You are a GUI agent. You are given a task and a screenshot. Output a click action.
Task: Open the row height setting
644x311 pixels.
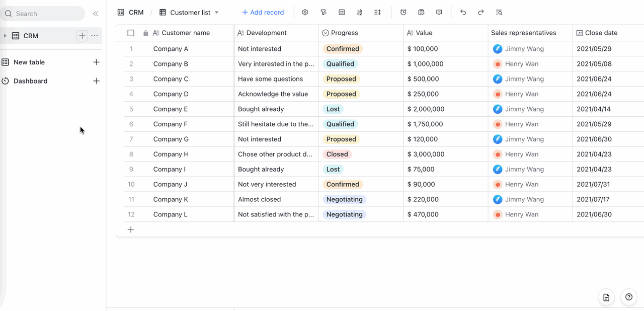pos(377,13)
